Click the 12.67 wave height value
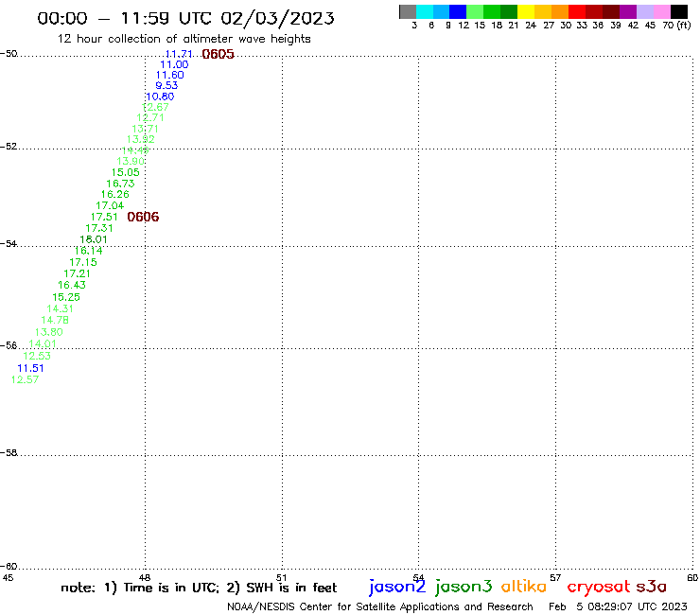 155,107
